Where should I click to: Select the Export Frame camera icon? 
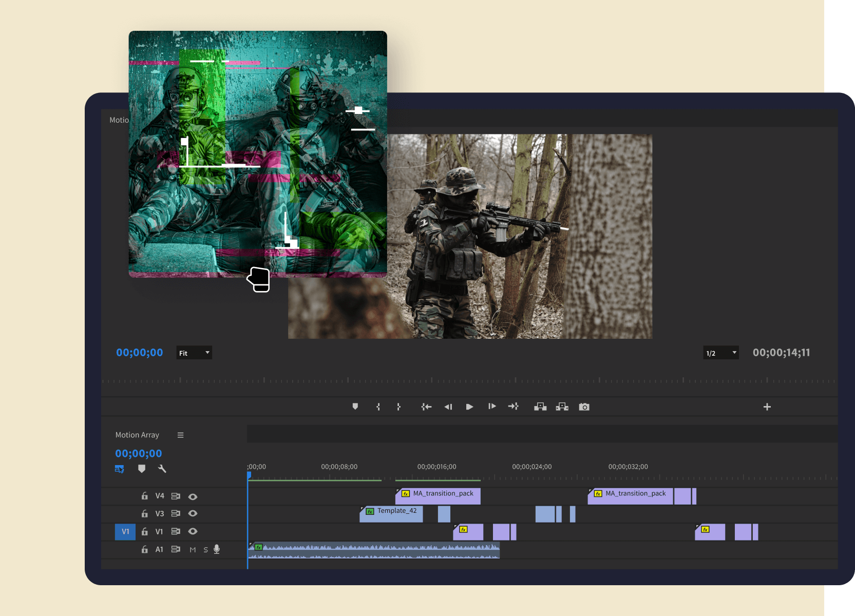point(584,407)
